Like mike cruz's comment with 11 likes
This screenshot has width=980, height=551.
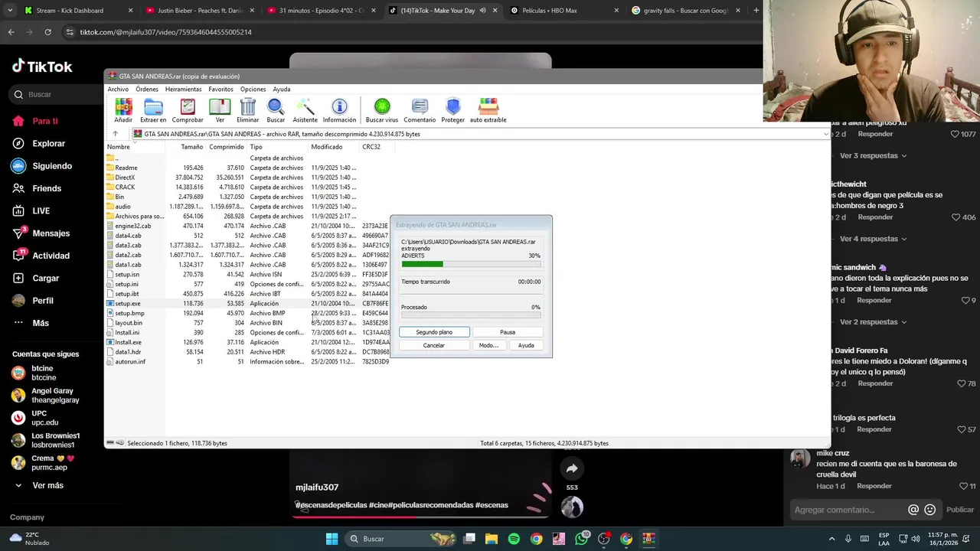point(963,486)
